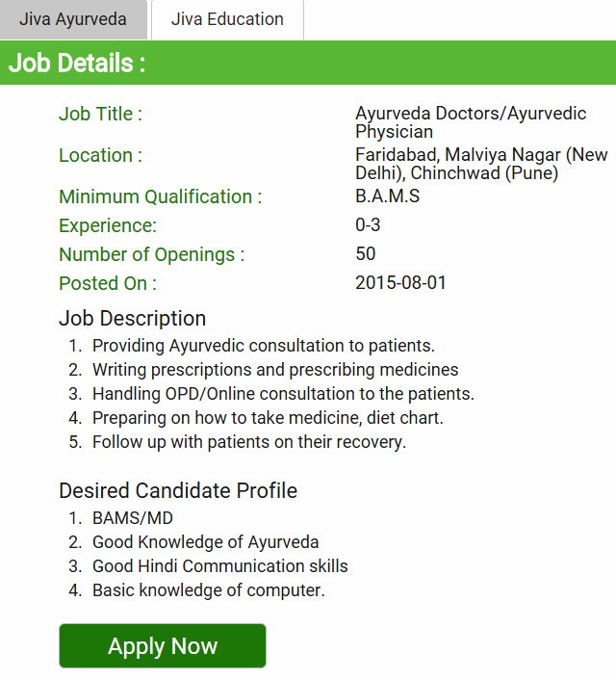Click the Experience label
The image size is (616, 680).
[108, 225]
